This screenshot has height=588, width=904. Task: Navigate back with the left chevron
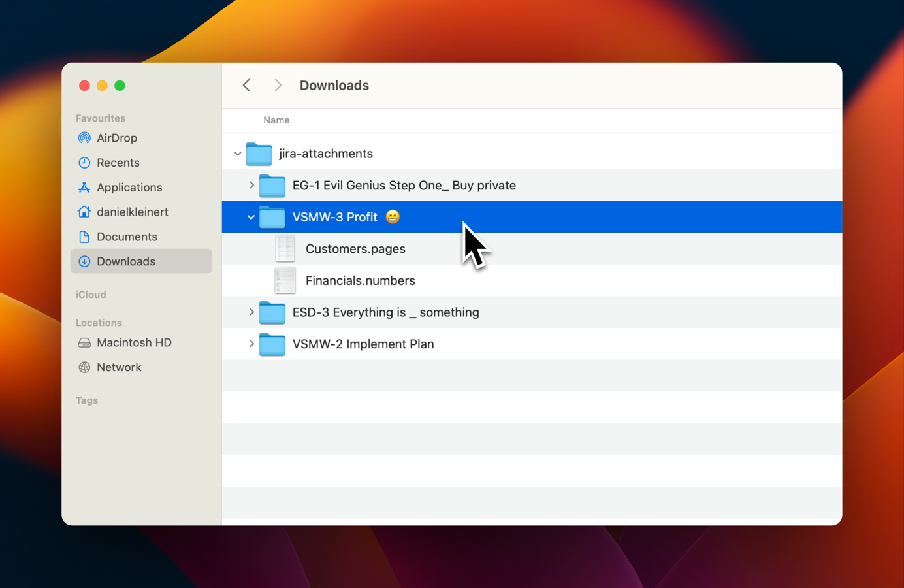point(247,86)
